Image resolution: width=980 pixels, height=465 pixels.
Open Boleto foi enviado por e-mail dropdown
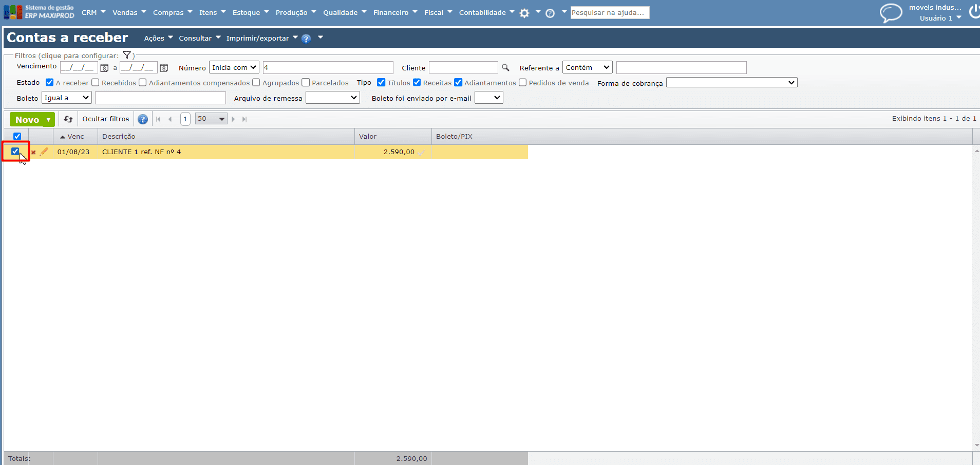click(489, 98)
